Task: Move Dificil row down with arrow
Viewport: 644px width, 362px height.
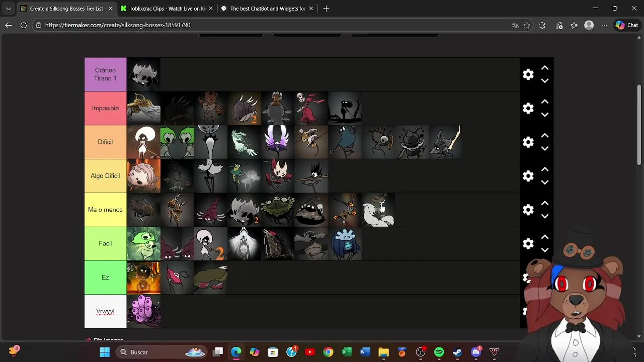Action: [545, 149]
